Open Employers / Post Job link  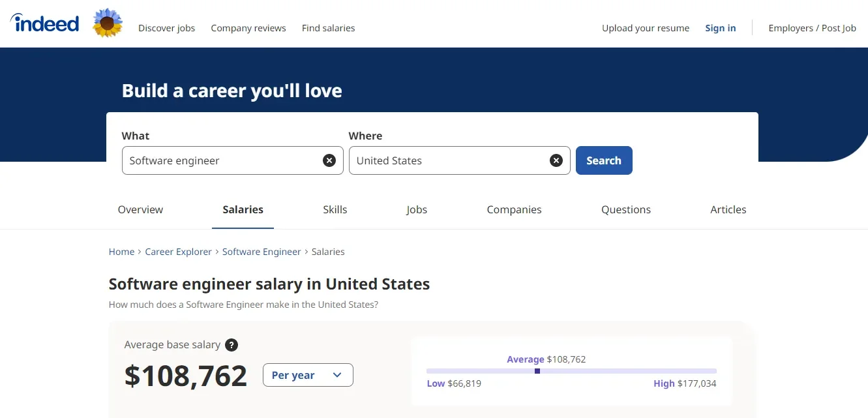point(812,28)
